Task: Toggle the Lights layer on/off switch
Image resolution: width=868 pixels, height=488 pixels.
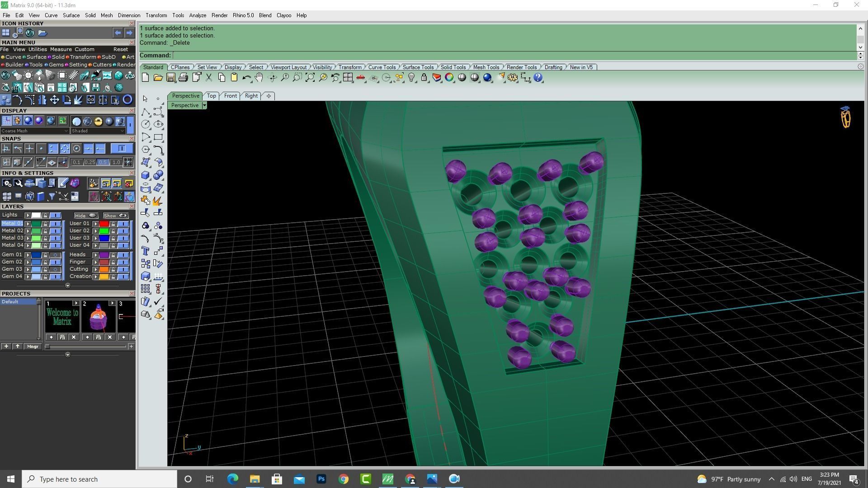Action: pyautogui.click(x=56, y=216)
